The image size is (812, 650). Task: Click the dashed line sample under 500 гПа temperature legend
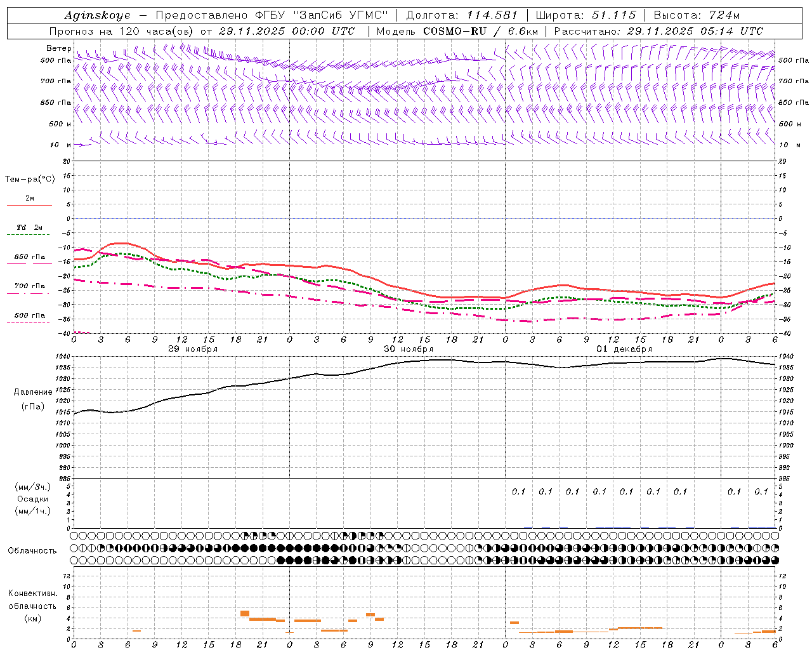point(28,323)
